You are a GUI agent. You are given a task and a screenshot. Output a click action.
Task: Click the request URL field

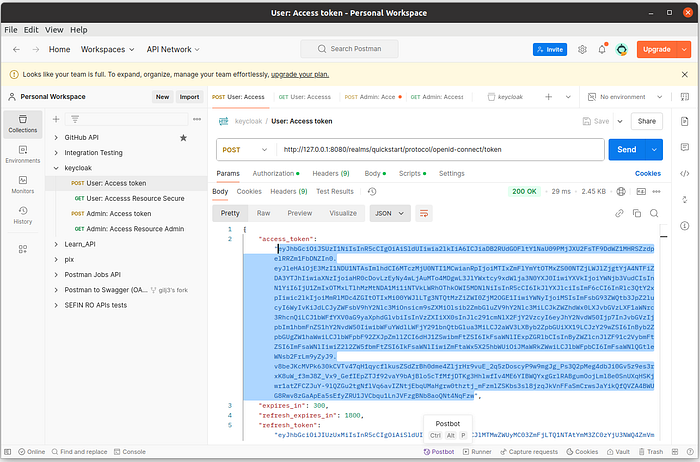pos(439,150)
